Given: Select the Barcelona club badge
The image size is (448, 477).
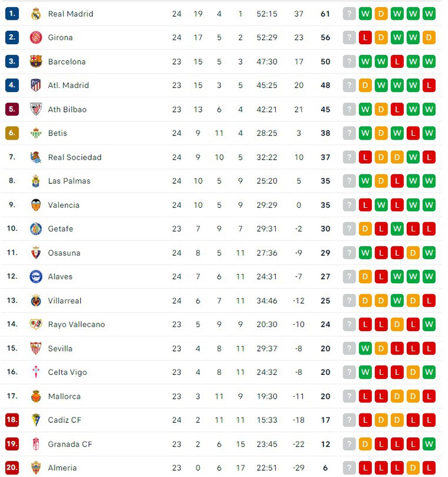Looking at the screenshot, I should pyautogui.click(x=35, y=61).
